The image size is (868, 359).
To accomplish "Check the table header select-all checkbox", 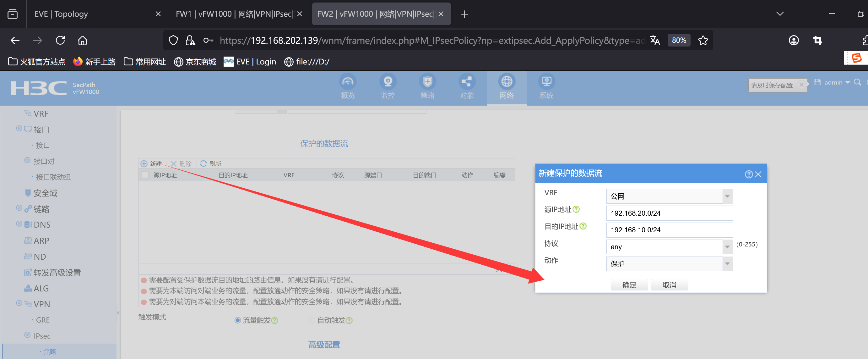I will (145, 175).
